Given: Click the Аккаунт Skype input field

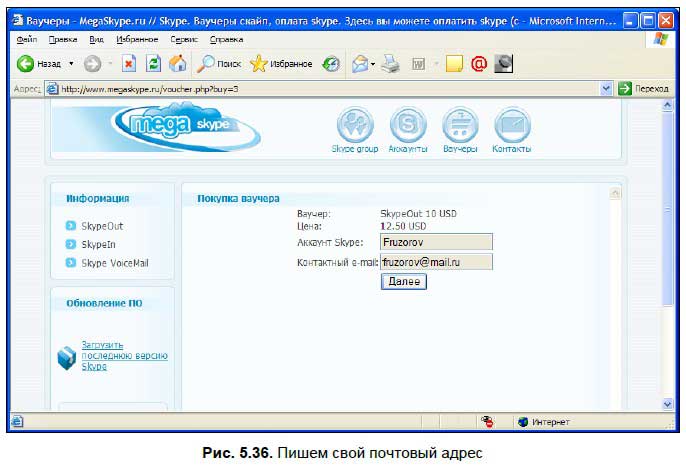Looking at the screenshot, I should tap(436, 241).
